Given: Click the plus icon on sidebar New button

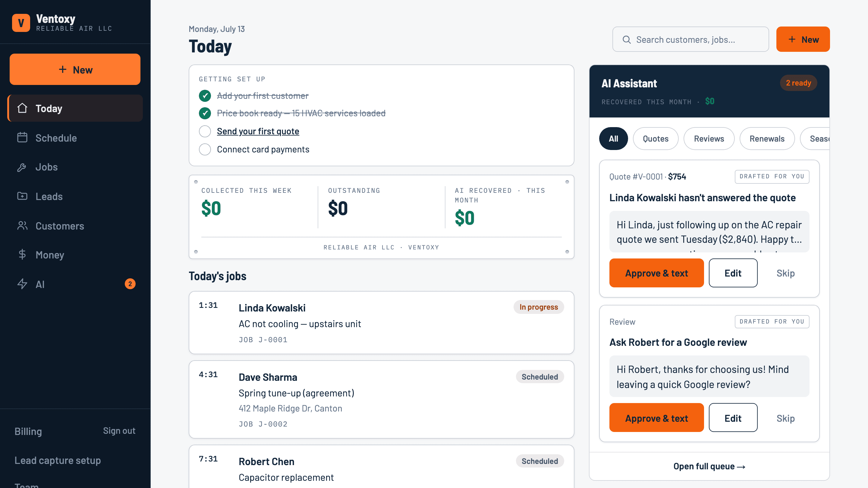Looking at the screenshot, I should click(x=63, y=69).
